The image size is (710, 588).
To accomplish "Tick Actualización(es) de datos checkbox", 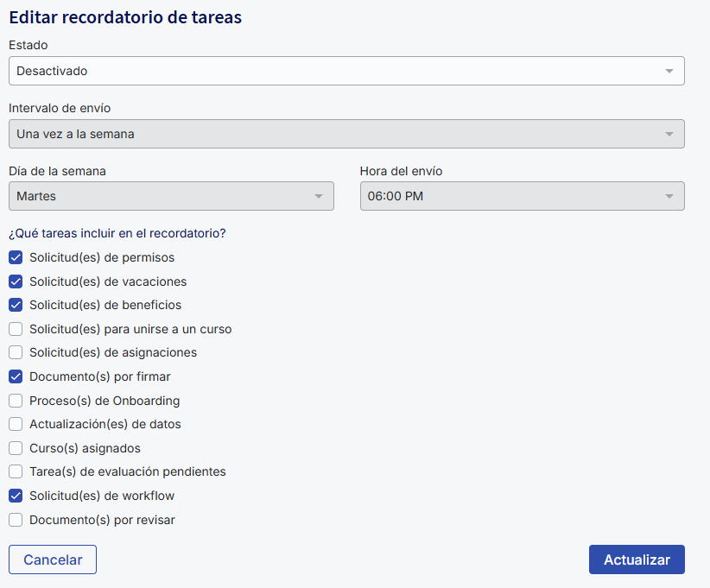I will click(x=16, y=424).
